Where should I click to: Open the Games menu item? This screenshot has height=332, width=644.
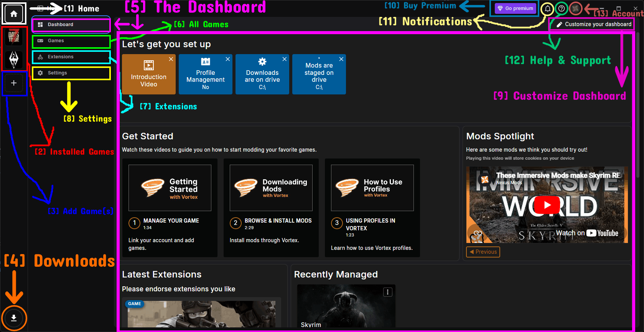[71, 41]
